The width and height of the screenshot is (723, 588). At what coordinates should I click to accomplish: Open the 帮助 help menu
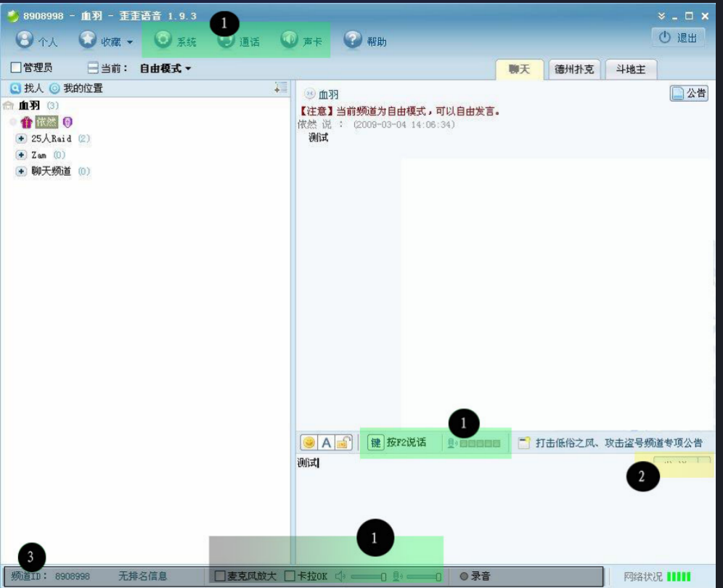click(x=364, y=41)
